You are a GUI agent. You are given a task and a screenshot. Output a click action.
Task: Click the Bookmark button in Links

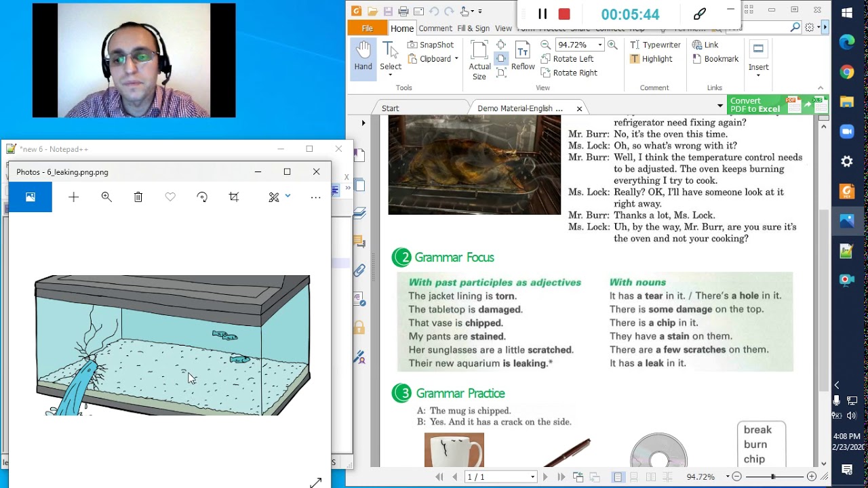(715, 59)
